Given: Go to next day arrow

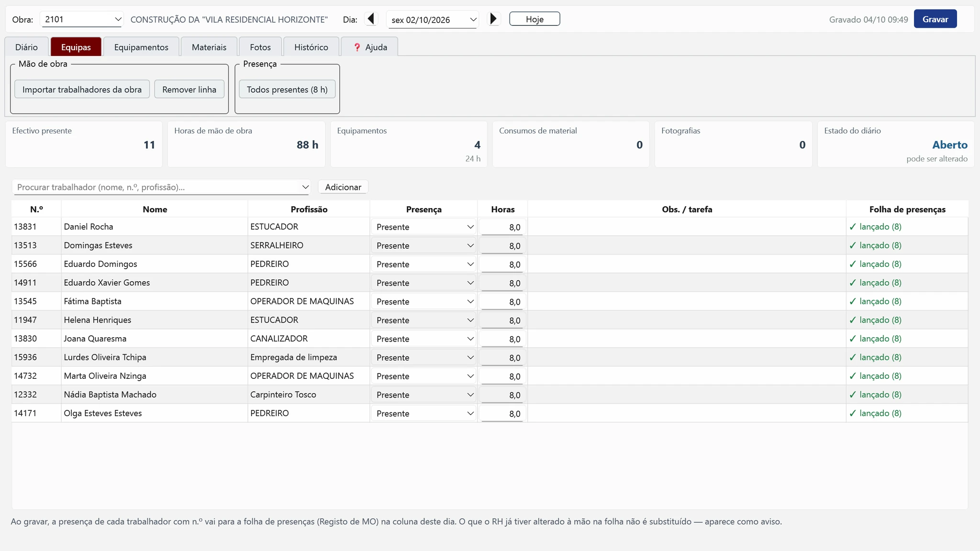Looking at the screenshot, I should 493,19.
